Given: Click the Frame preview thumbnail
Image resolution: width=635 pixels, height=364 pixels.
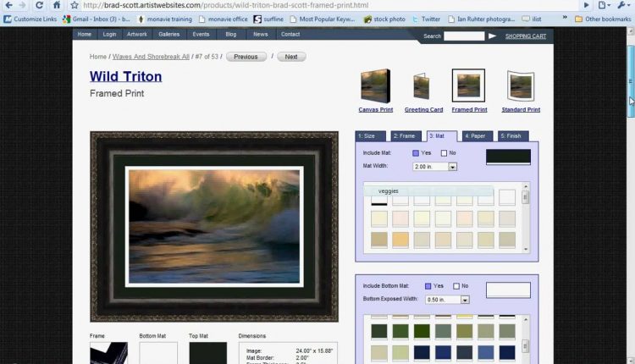Looking at the screenshot, I should pyautogui.click(x=108, y=353).
